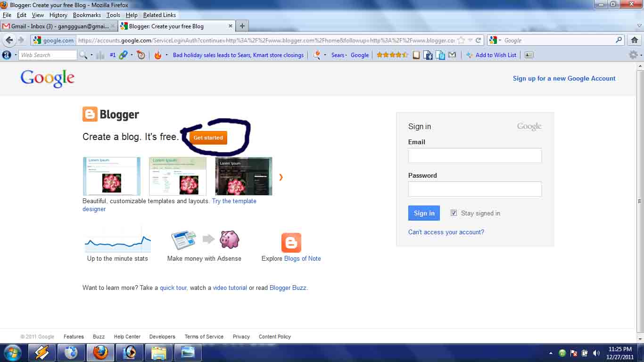This screenshot has width=644, height=362.
Task: Open the URL bar history dropdown arrow
Action: point(470,40)
